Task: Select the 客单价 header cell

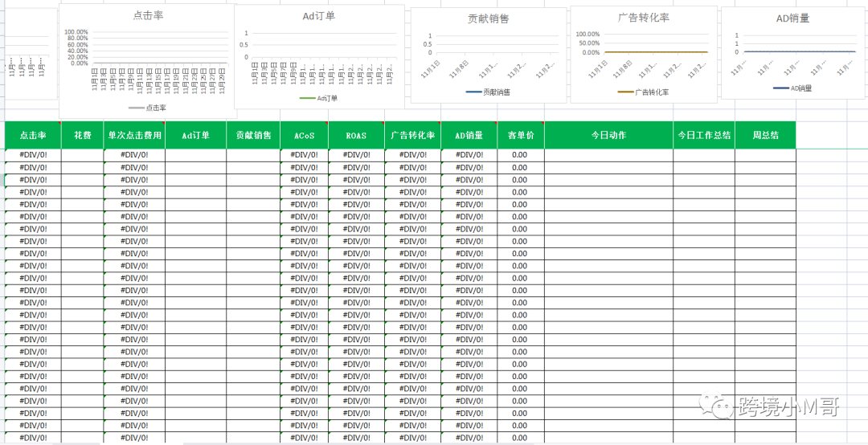Action: [520, 136]
